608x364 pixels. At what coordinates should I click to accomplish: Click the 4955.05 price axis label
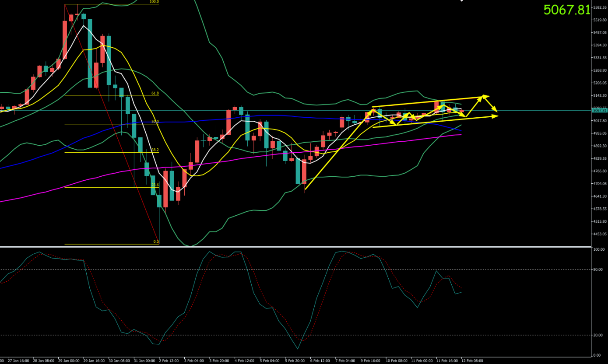[599, 133]
